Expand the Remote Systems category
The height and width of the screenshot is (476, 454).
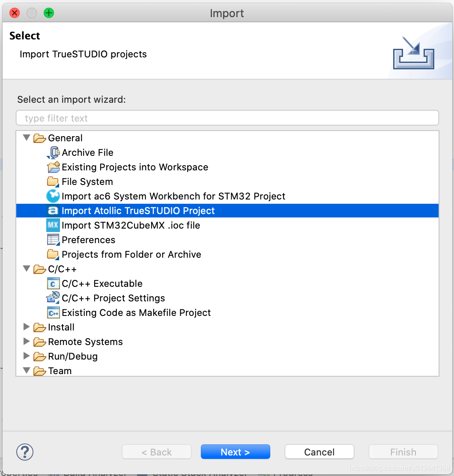pos(27,342)
